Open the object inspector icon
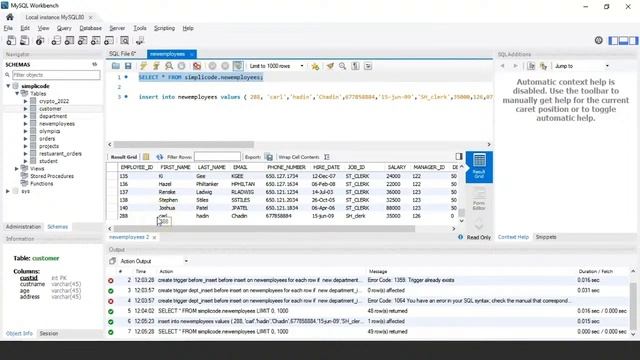Screen dimensions: 640x360 tap(40, 40)
